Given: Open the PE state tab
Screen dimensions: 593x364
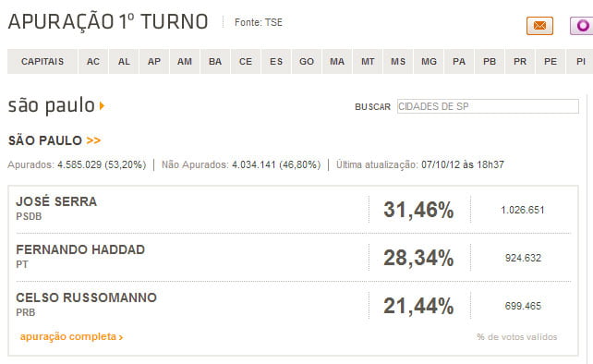Looking at the screenshot, I should tap(551, 61).
